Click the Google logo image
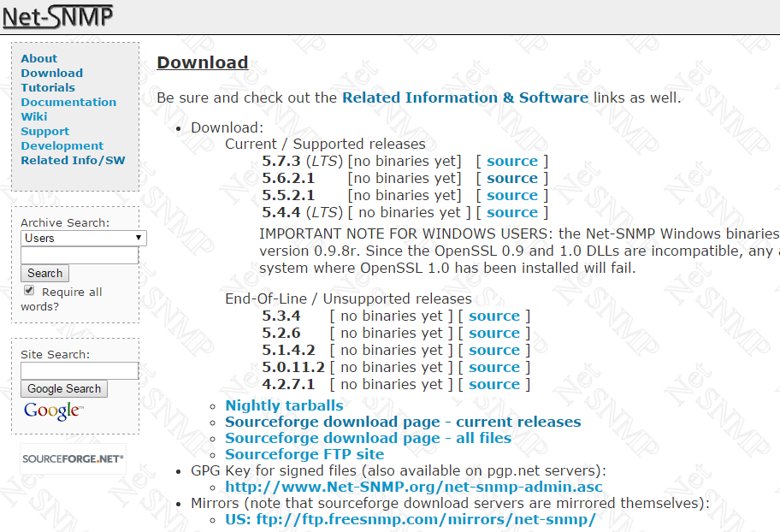This screenshot has height=532, width=780. (x=53, y=411)
